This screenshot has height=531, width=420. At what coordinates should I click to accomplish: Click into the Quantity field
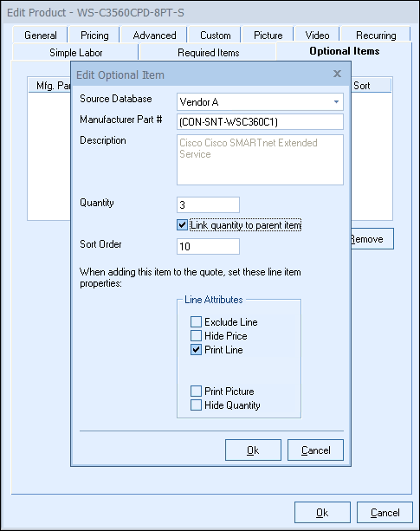pos(208,205)
